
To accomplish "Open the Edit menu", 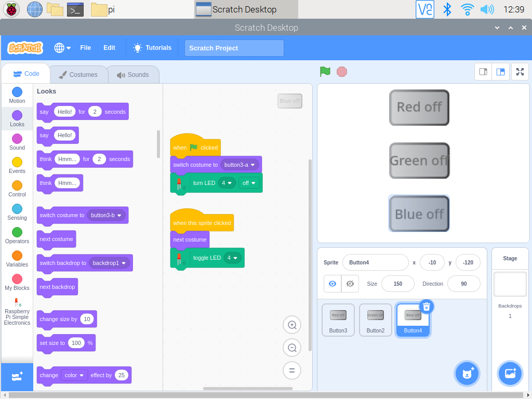I will pos(109,48).
